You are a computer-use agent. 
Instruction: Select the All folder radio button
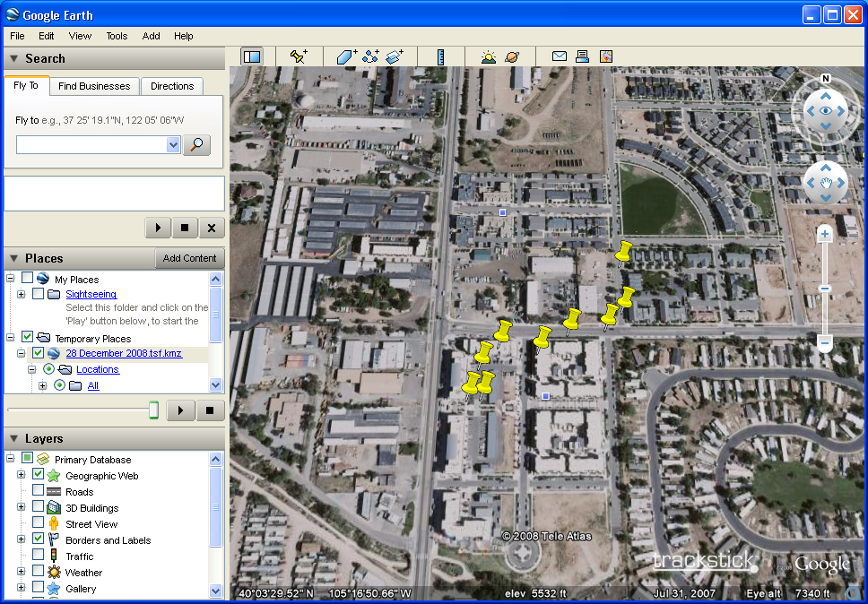coord(60,385)
